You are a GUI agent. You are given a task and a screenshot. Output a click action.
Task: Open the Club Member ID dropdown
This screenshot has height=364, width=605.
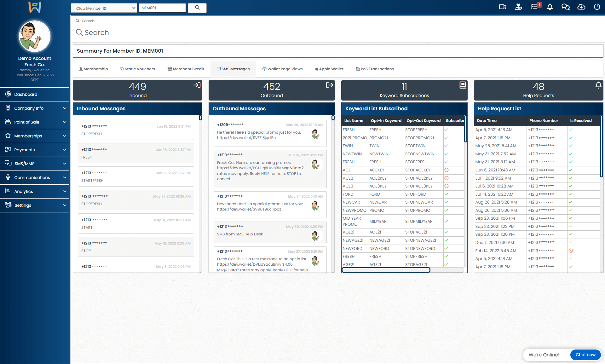pos(104,8)
